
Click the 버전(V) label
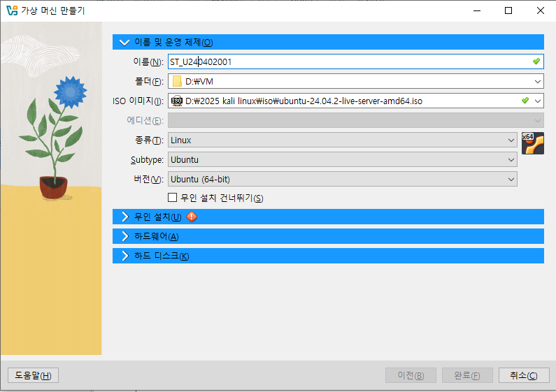[x=148, y=180]
